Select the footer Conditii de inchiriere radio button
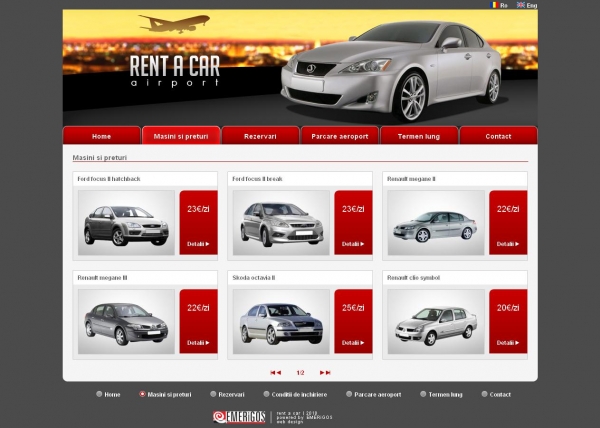Image resolution: width=600 pixels, height=428 pixels. tap(266, 394)
